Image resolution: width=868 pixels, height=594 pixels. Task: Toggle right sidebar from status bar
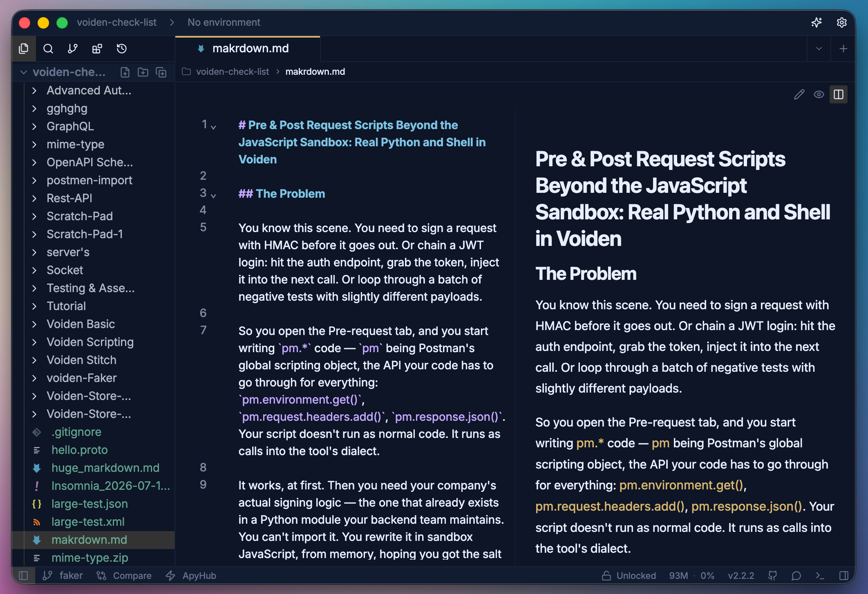(844, 576)
